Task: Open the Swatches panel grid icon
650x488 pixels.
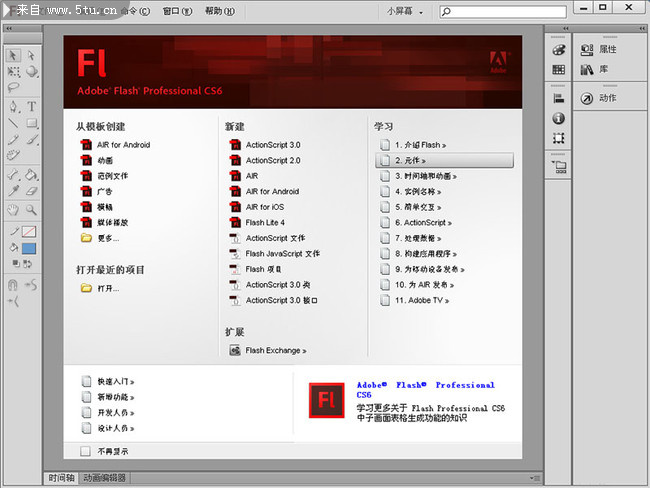Action: point(558,70)
